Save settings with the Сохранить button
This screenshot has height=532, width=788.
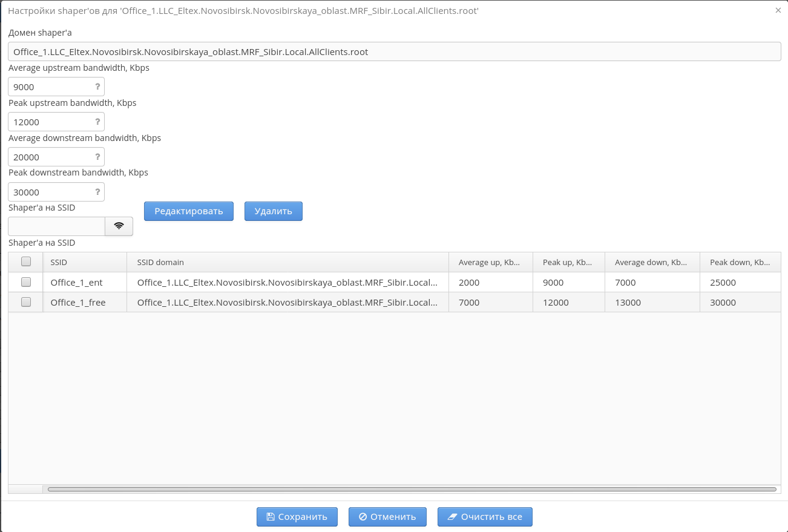click(297, 517)
